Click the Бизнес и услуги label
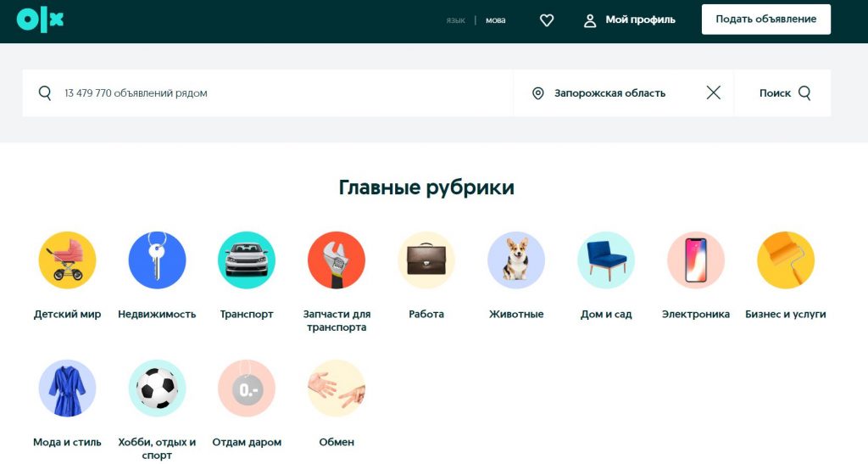This screenshot has width=868, height=464. 786,315
